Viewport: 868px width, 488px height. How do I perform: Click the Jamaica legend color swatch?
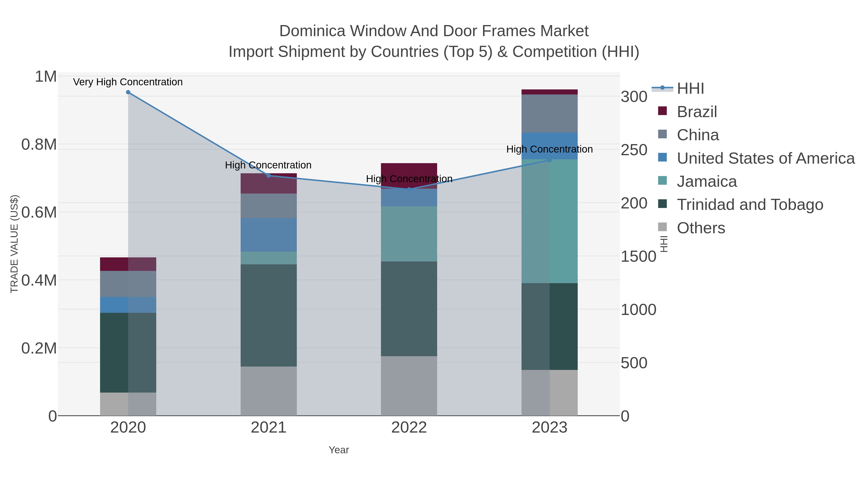point(663,180)
